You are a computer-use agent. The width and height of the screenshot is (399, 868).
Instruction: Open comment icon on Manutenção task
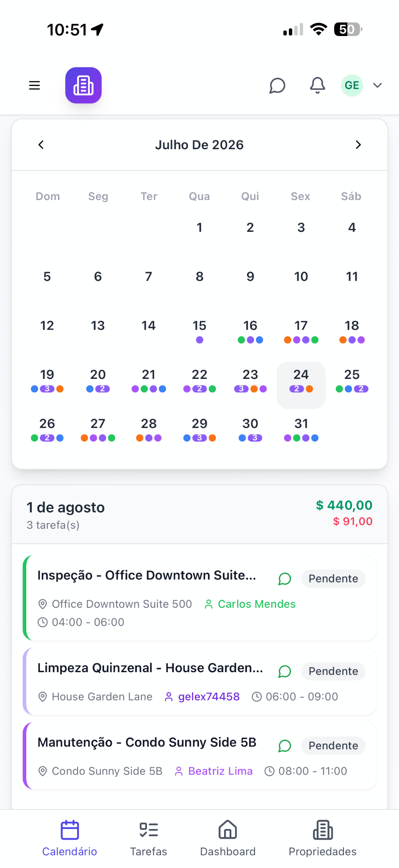click(285, 746)
